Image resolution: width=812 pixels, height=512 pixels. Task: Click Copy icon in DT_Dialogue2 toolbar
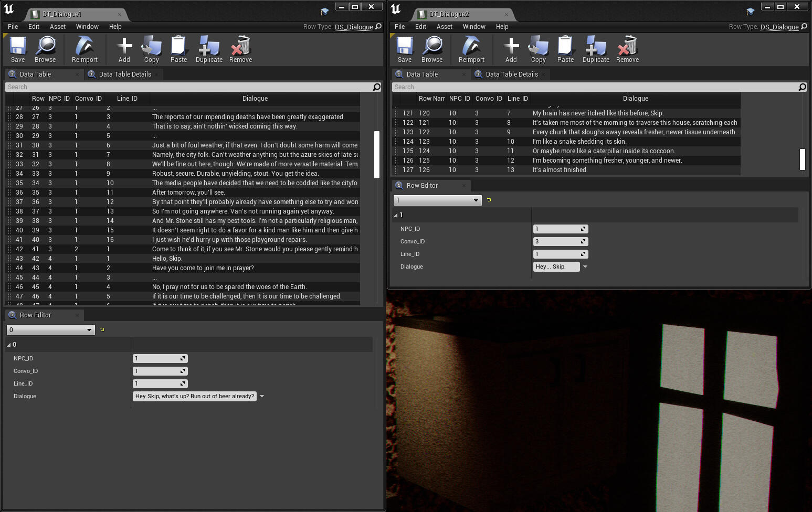click(538, 49)
